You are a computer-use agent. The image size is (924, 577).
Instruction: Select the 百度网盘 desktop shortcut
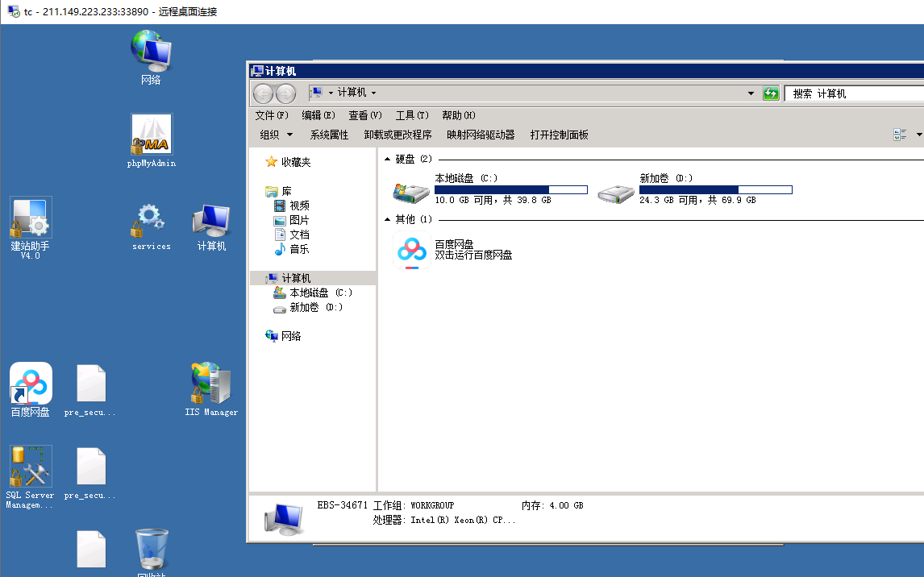tap(31, 389)
